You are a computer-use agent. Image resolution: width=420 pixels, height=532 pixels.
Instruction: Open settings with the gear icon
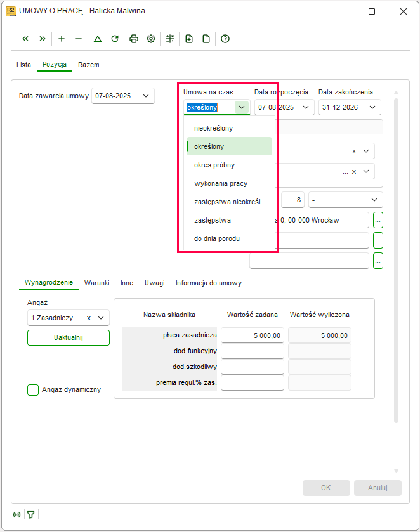click(151, 39)
